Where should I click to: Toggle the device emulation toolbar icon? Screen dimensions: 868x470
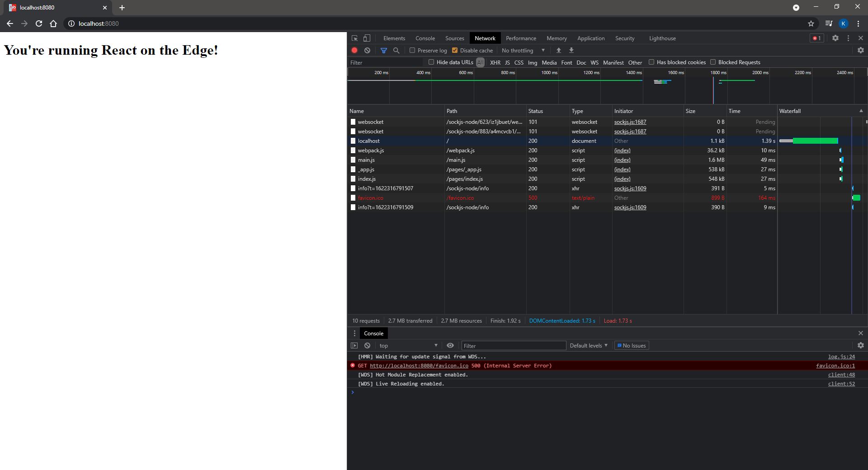366,38
